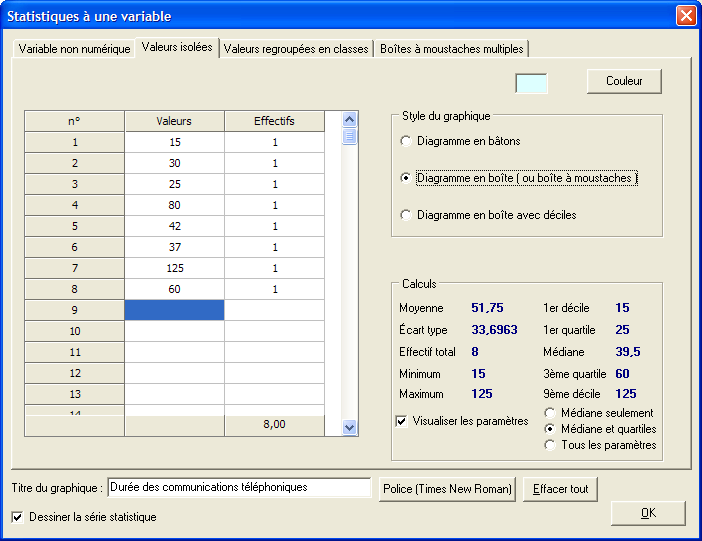Screen dimensions: 702x541
Task: Click the light cyan color swatch
Action: 531,83
